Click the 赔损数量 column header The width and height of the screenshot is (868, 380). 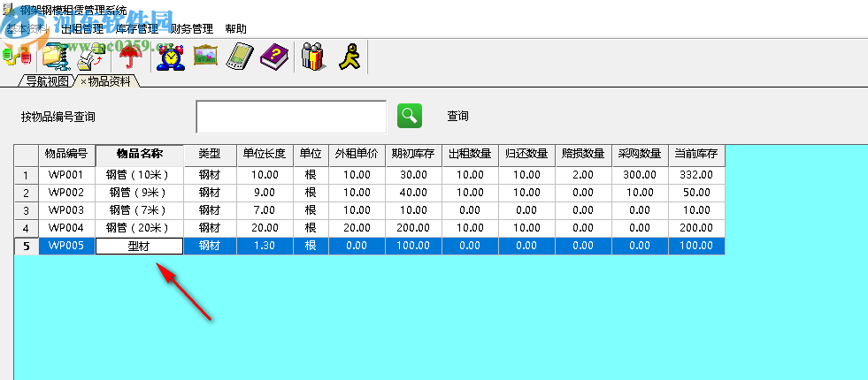[x=583, y=155]
